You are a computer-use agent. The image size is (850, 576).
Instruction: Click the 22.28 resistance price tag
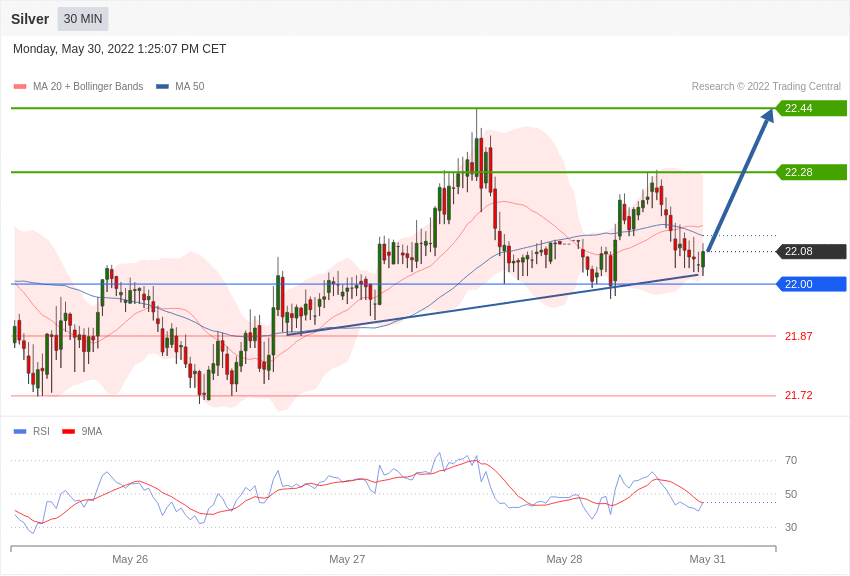coord(812,172)
